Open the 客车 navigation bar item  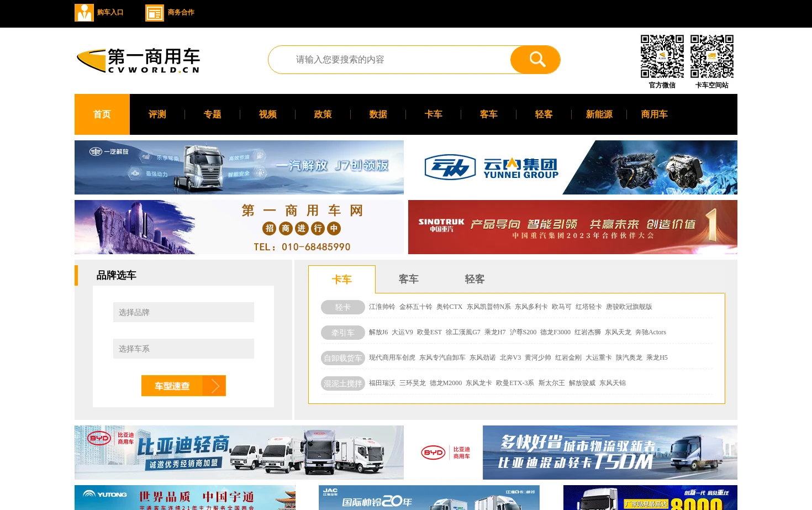tap(489, 114)
